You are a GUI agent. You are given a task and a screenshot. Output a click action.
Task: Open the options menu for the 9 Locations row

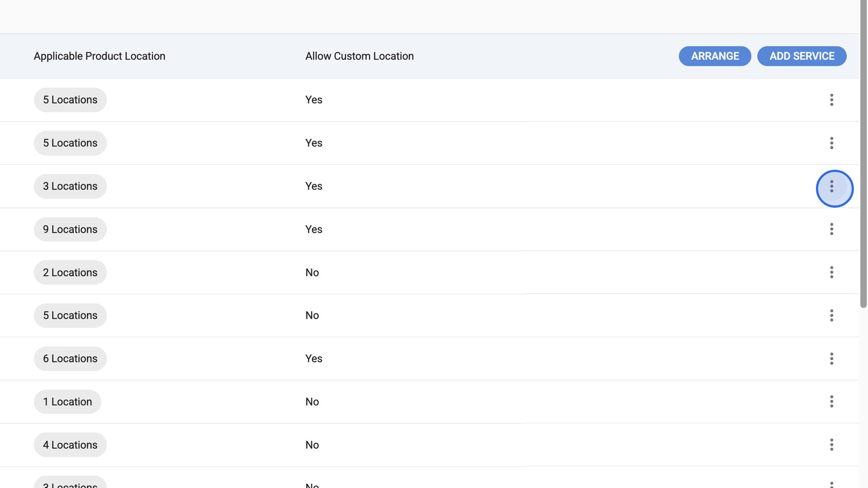pyautogui.click(x=831, y=229)
